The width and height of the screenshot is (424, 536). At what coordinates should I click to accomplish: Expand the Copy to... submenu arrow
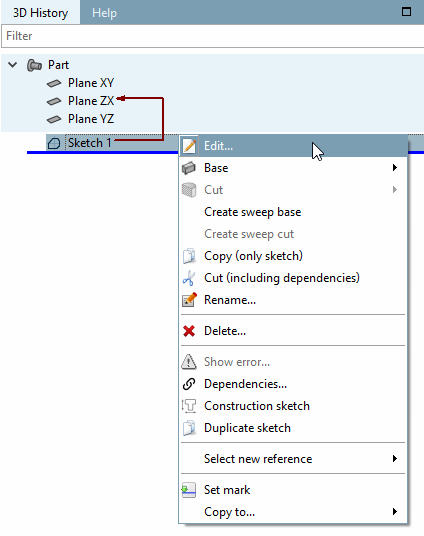click(395, 511)
